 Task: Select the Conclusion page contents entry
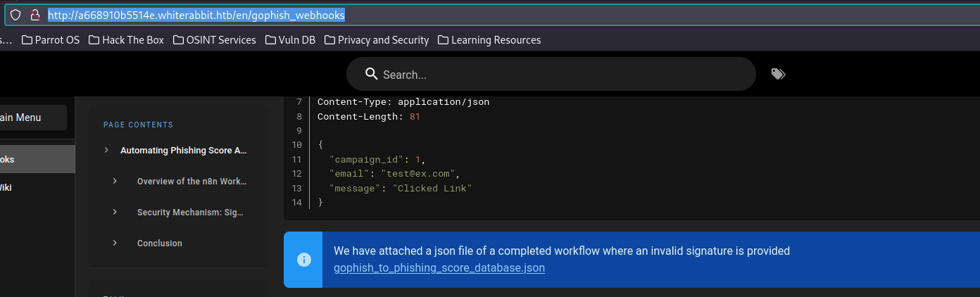coord(160,243)
